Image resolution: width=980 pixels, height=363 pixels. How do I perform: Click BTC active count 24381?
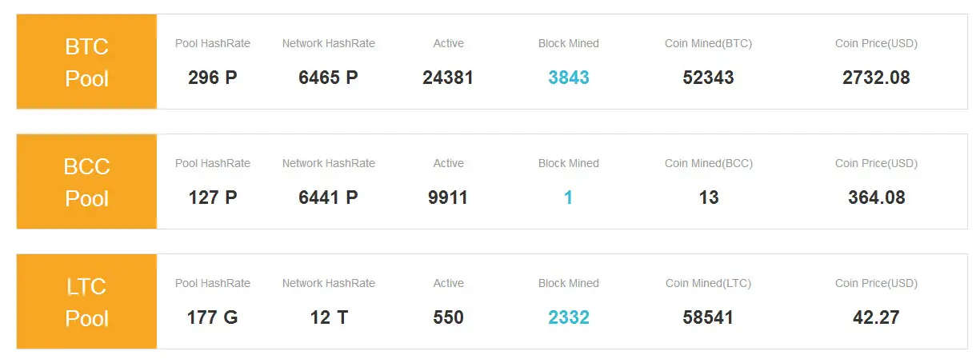click(448, 78)
